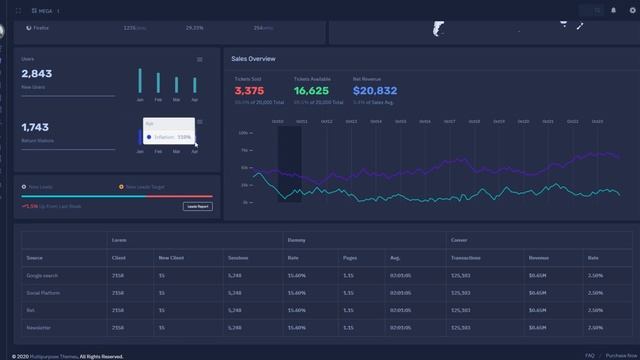The width and height of the screenshot is (640, 360).
Task: Click the Pages column header
Action: tap(350, 258)
